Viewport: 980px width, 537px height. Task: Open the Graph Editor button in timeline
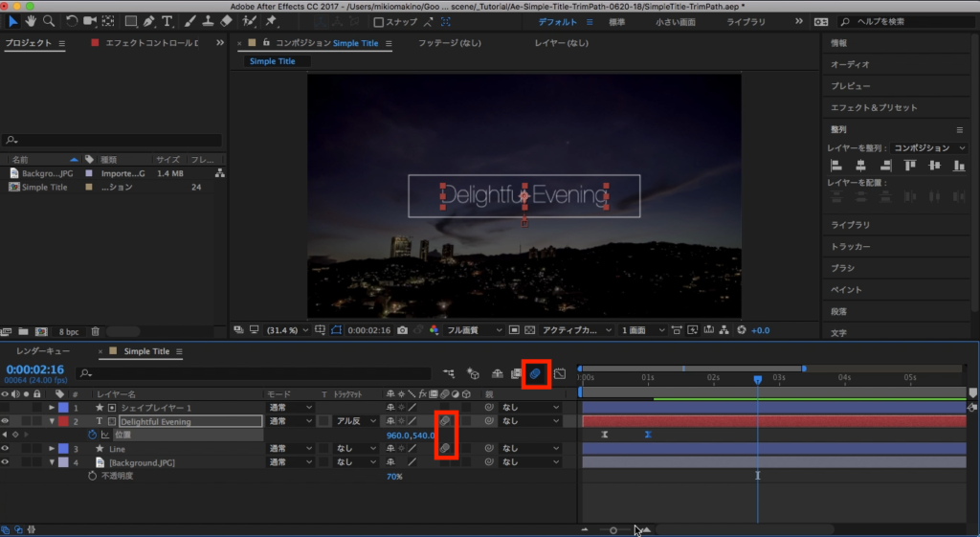pos(560,372)
